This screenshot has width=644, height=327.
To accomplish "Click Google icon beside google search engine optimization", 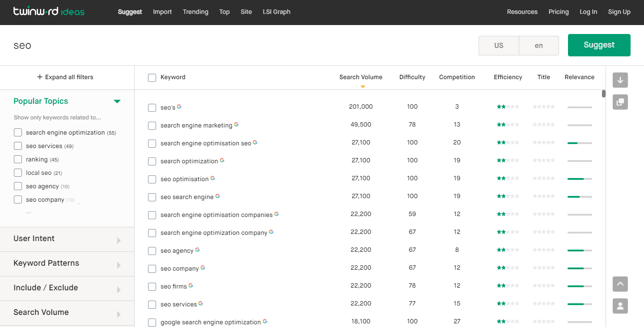I will click(x=265, y=321).
